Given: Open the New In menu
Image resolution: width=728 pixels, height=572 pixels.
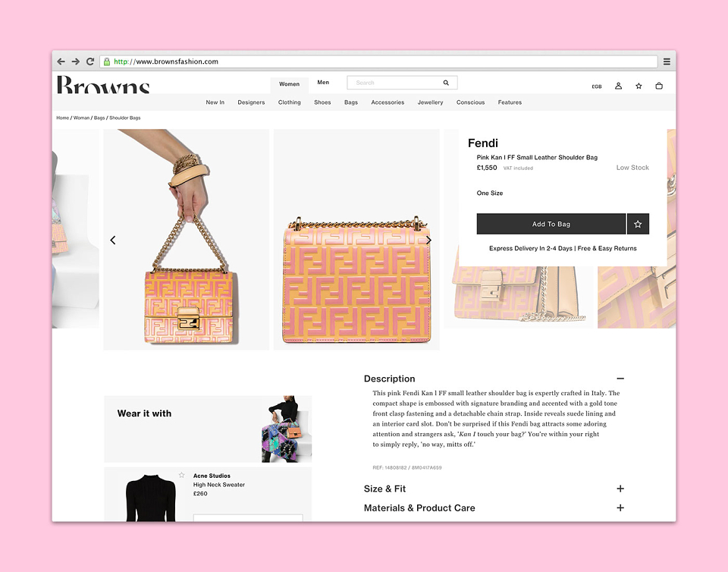Looking at the screenshot, I should (x=215, y=102).
